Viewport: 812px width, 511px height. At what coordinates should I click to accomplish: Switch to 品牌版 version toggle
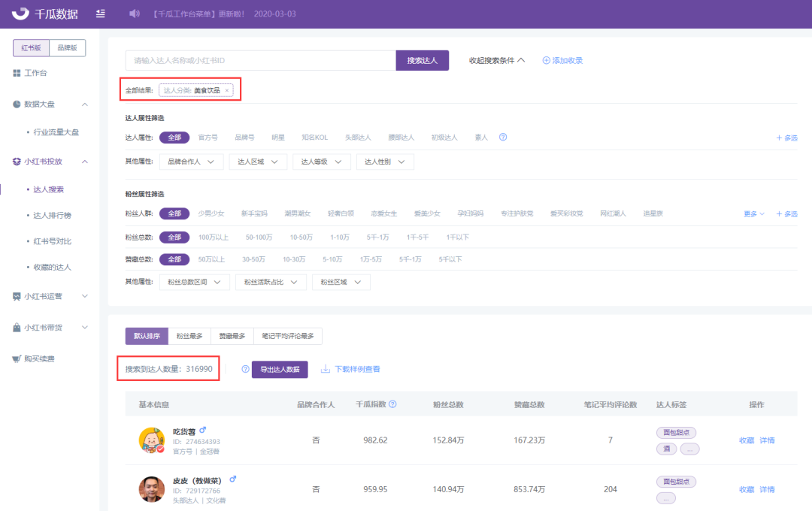point(68,48)
